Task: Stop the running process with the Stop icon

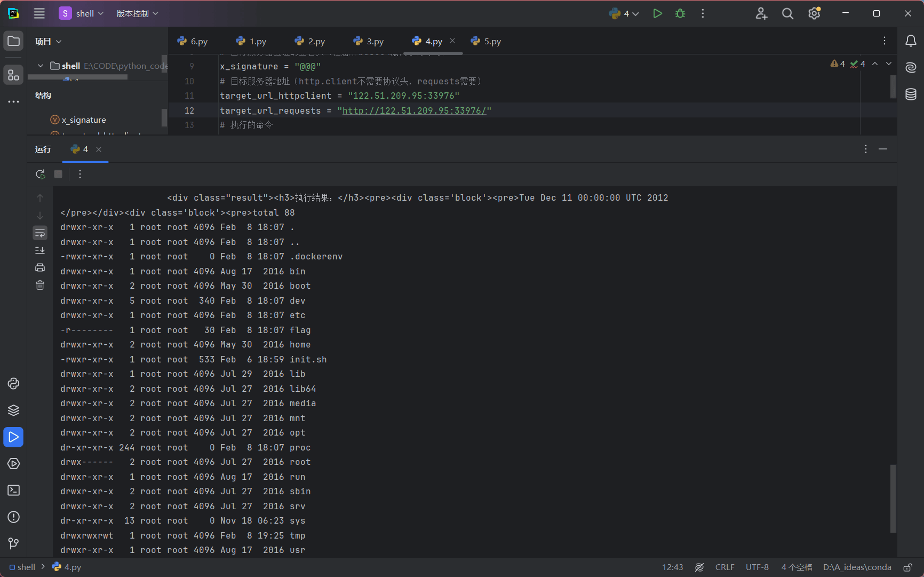Action: point(58,174)
